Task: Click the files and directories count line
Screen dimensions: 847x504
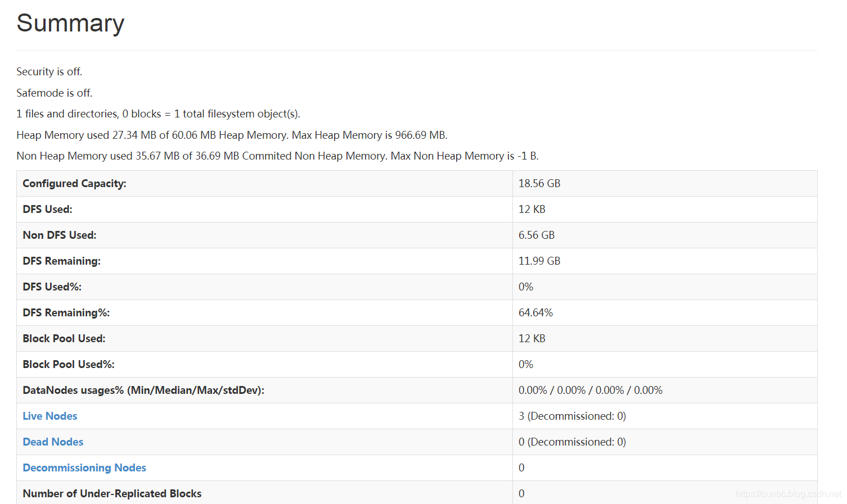Action: 159,113
